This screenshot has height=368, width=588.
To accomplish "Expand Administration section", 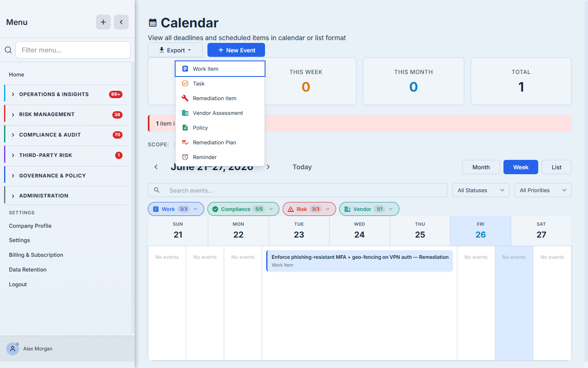I will (66, 196).
